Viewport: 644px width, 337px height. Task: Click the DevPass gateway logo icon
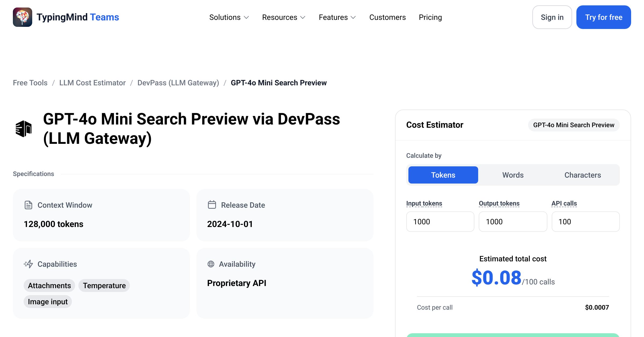(24, 129)
